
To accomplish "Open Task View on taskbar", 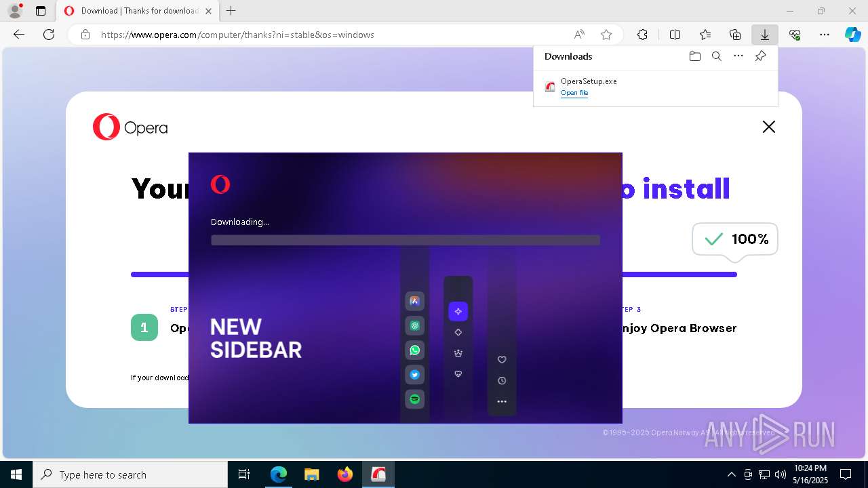I will 244,474.
